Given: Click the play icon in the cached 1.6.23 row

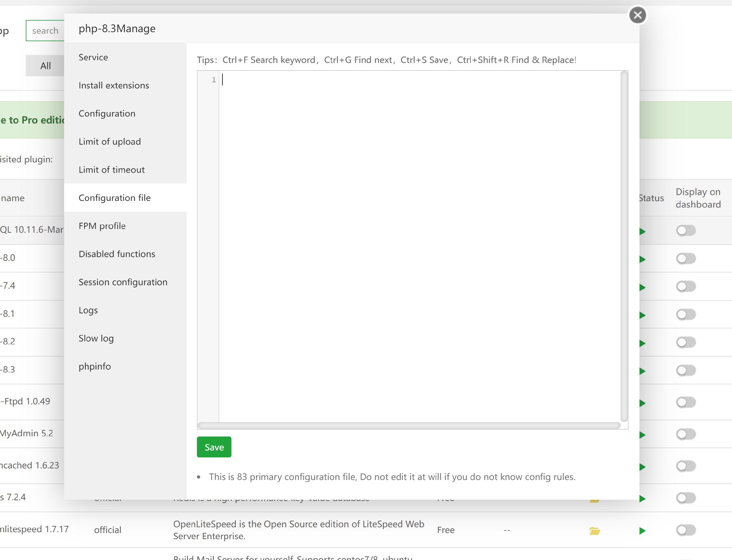Looking at the screenshot, I should [642, 467].
